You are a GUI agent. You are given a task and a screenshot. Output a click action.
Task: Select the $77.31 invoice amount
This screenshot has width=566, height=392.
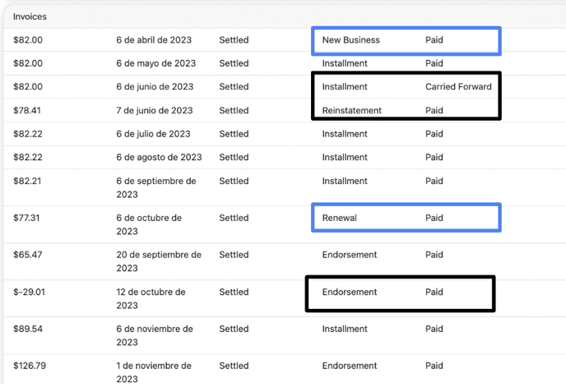point(26,218)
